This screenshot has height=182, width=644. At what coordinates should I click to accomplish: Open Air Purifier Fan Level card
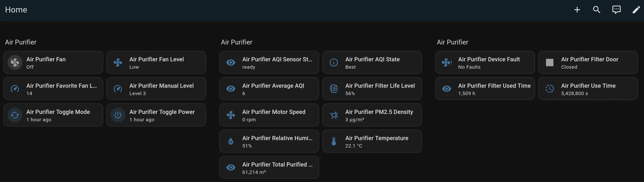[156, 62]
